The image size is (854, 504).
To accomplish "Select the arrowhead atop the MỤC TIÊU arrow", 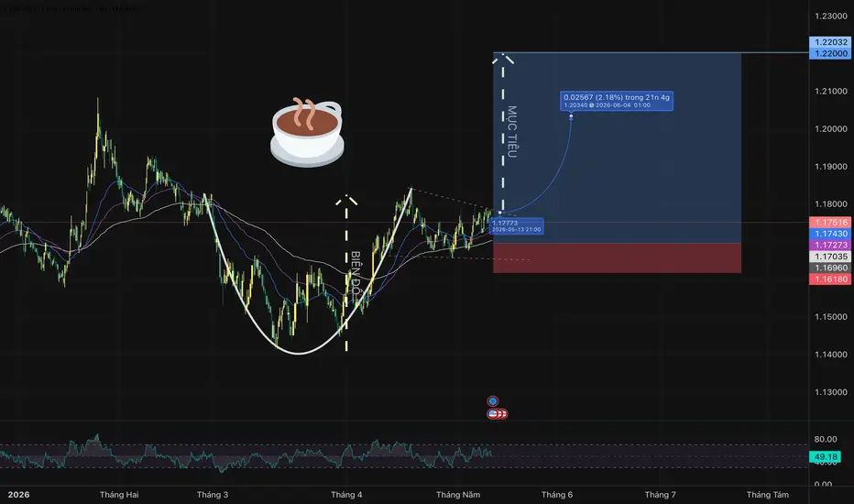I will (503, 59).
